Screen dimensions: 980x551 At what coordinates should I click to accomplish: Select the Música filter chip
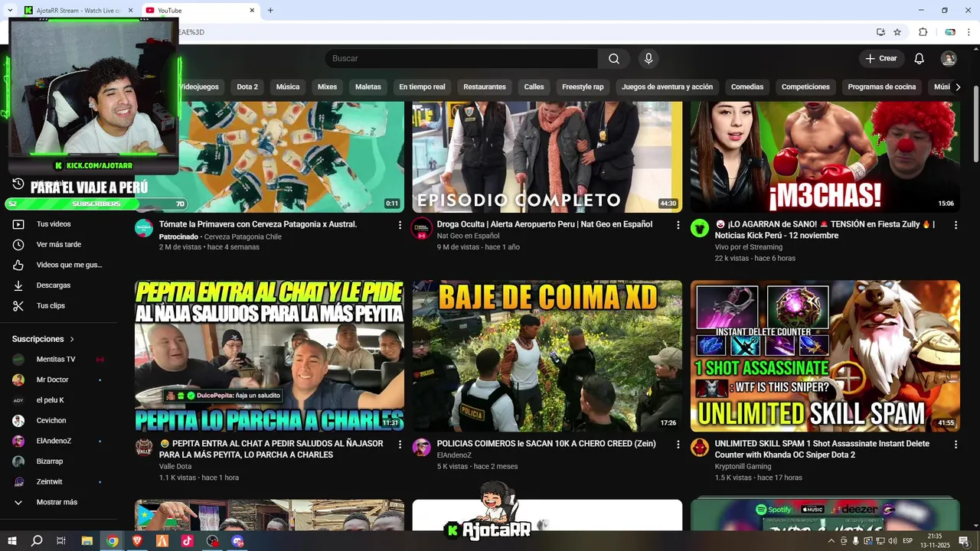(288, 87)
